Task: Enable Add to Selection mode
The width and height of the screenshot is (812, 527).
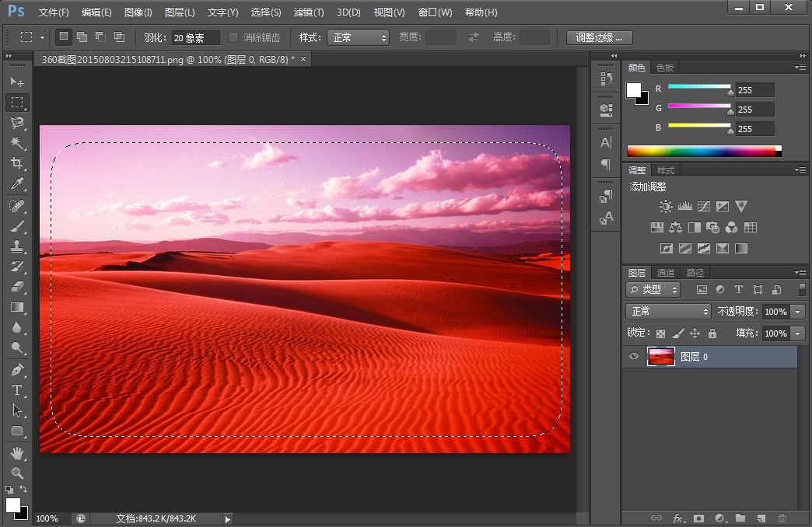Action: 82,37
